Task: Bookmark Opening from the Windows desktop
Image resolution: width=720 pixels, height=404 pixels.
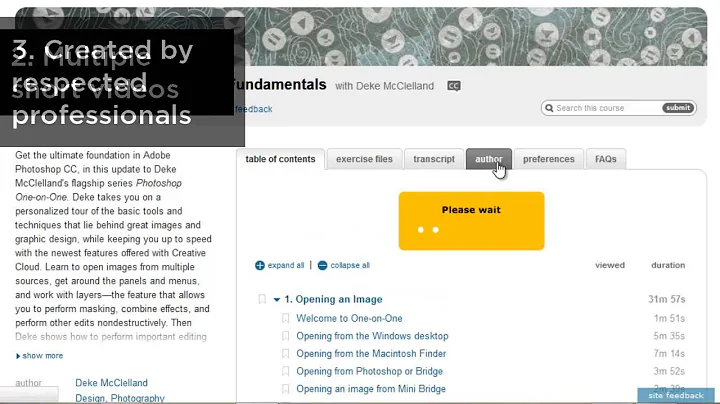Action: pyautogui.click(x=285, y=337)
